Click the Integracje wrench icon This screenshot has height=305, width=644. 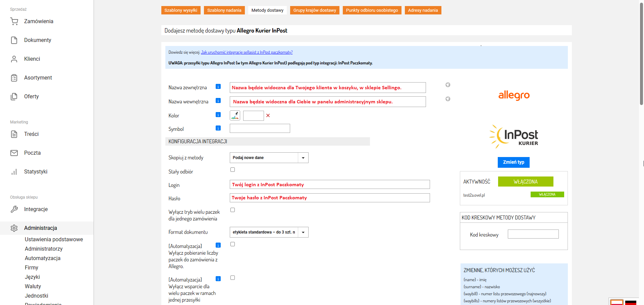(14, 209)
